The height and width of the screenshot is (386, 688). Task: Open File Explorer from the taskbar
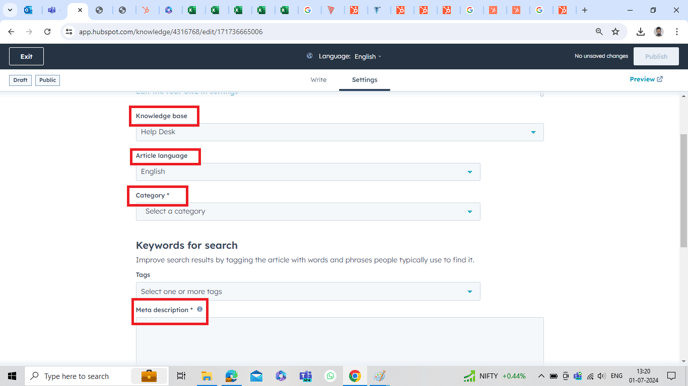(x=206, y=376)
